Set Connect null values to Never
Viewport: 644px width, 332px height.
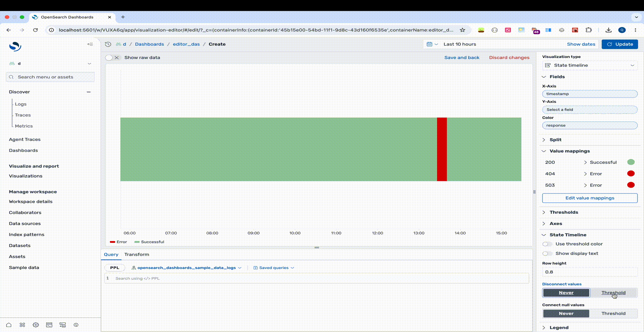566,313
